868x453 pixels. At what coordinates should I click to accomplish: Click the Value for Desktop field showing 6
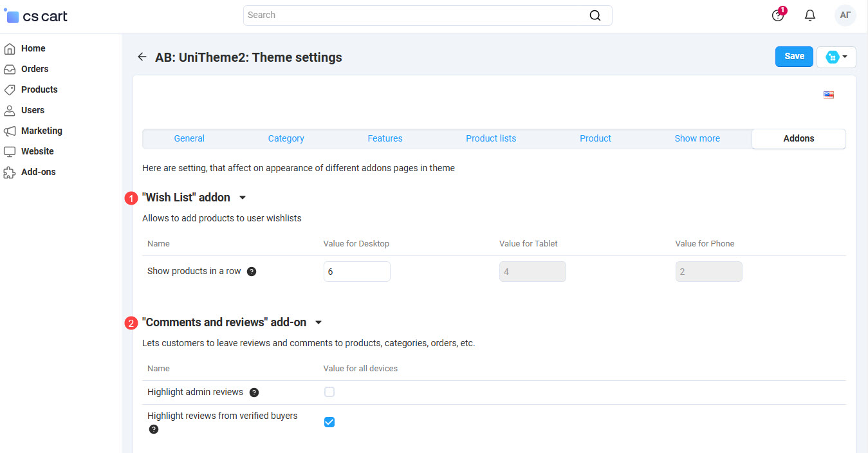pyautogui.click(x=357, y=272)
